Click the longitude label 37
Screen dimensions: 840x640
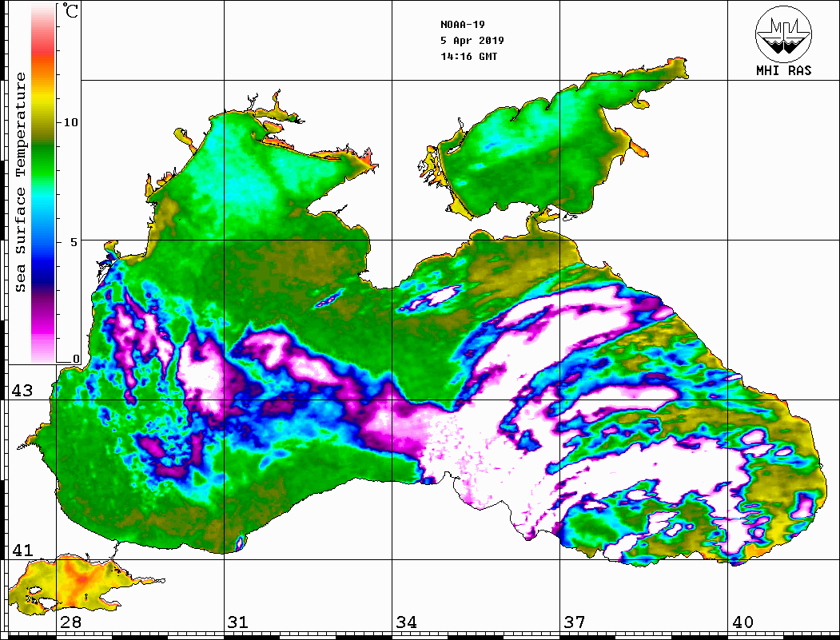pos(574,622)
